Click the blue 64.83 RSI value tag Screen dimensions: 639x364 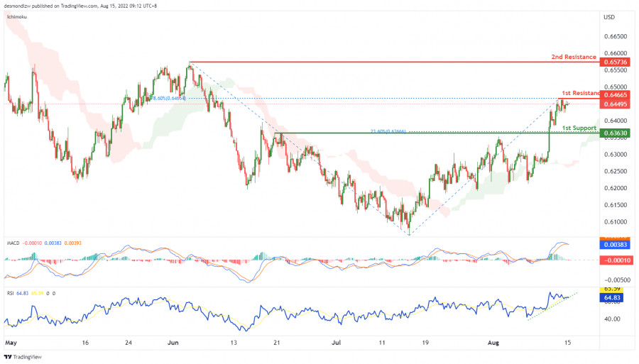pyautogui.click(x=613, y=298)
